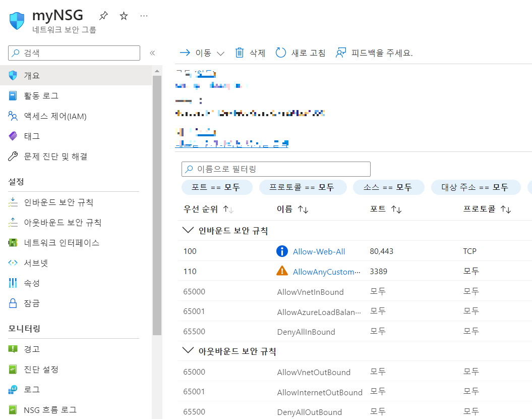The width and height of the screenshot is (532, 419).
Task: Focus the 검색 sidebar search box
Action: pyautogui.click(x=74, y=53)
